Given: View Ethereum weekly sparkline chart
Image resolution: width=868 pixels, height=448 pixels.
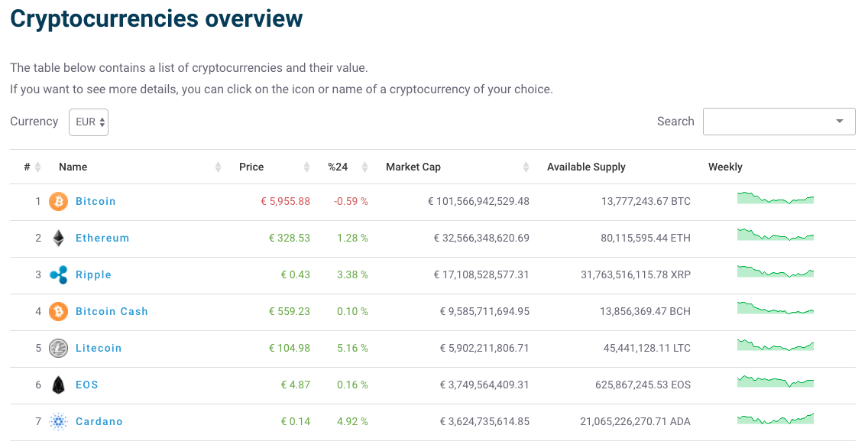Looking at the screenshot, I should click(776, 234).
